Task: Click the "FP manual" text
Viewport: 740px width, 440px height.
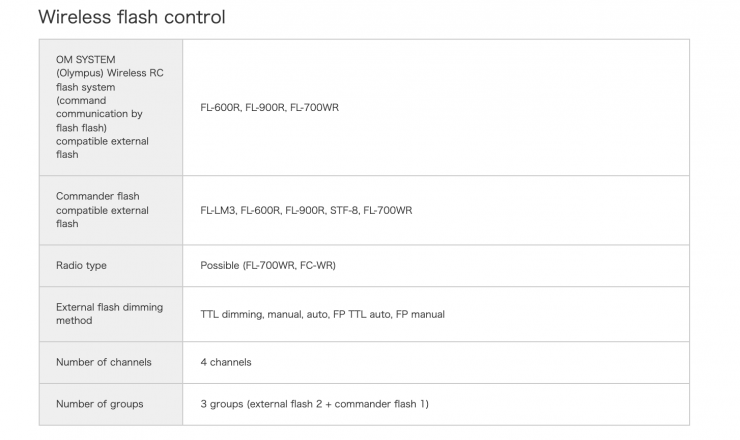Action: coord(420,314)
